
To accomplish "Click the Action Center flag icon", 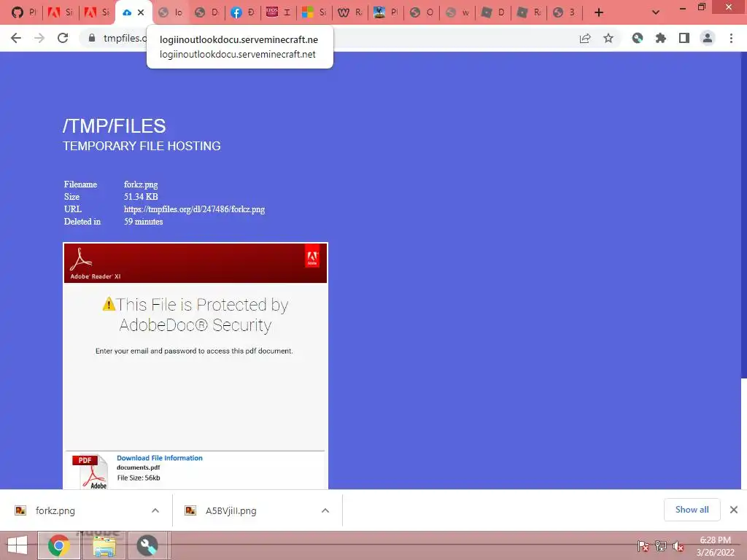I will (643, 545).
